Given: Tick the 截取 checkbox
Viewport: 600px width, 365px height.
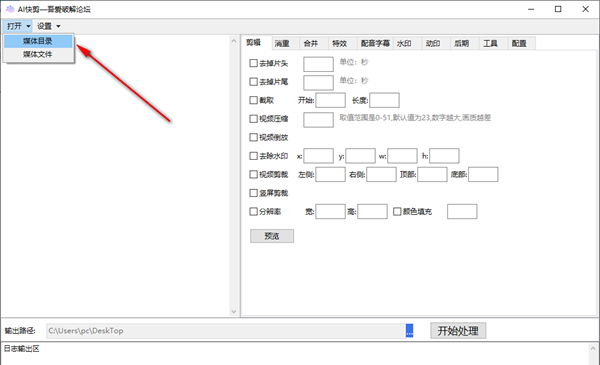Looking at the screenshot, I should 253,100.
